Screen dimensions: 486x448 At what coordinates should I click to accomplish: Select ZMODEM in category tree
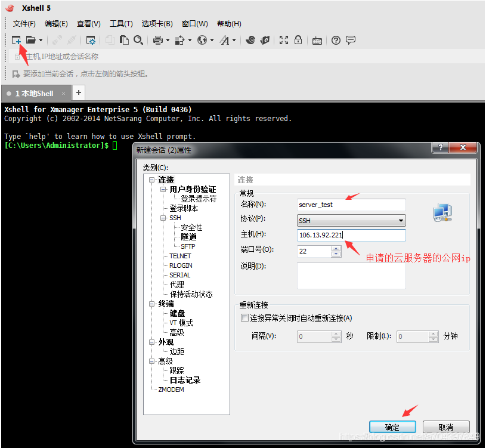coord(171,390)
